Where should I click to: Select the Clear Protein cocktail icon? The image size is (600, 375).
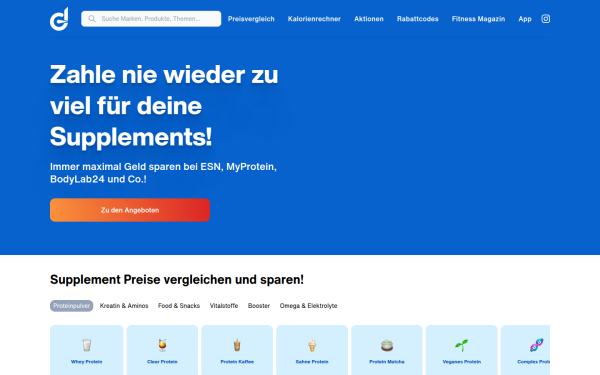162,345
